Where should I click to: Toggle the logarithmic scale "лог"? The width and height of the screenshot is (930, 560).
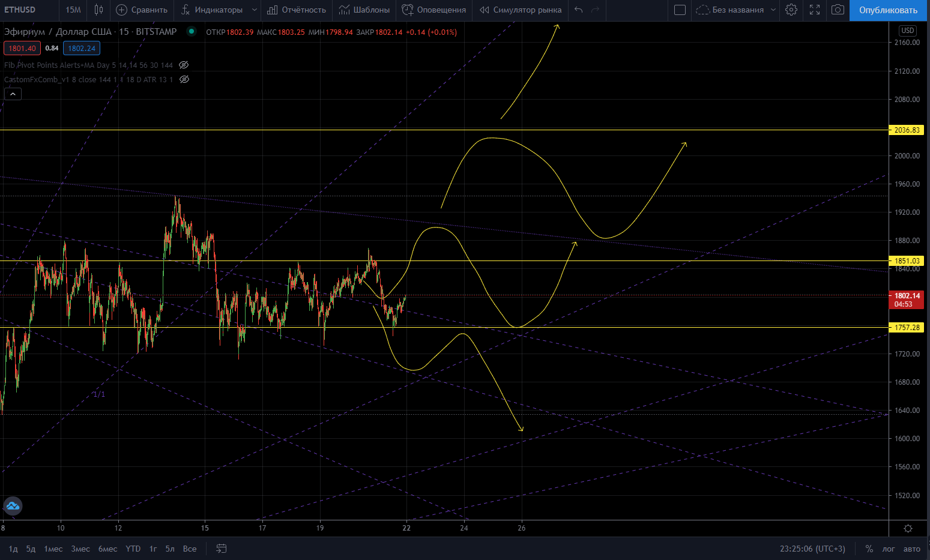pyautogui.click(x=889, y=549)
